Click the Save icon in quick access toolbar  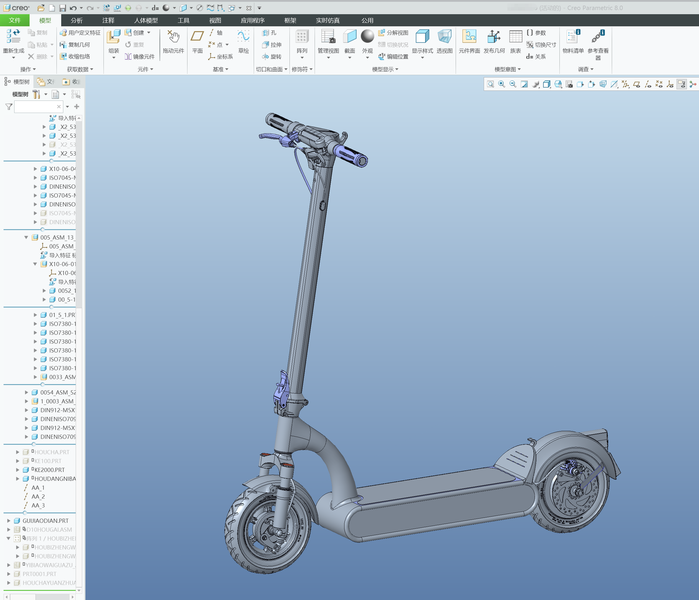pyautogui.click(x=62, y=8)
